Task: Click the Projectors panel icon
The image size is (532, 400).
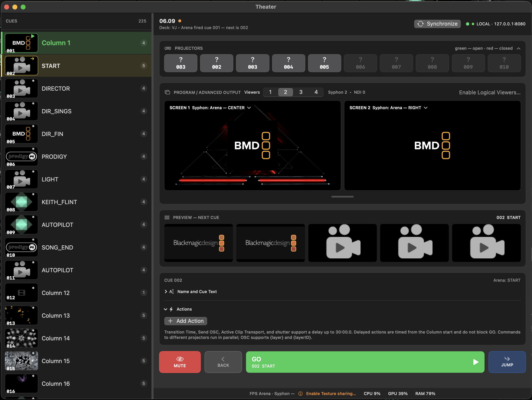Action: click(x=168, y=48)
